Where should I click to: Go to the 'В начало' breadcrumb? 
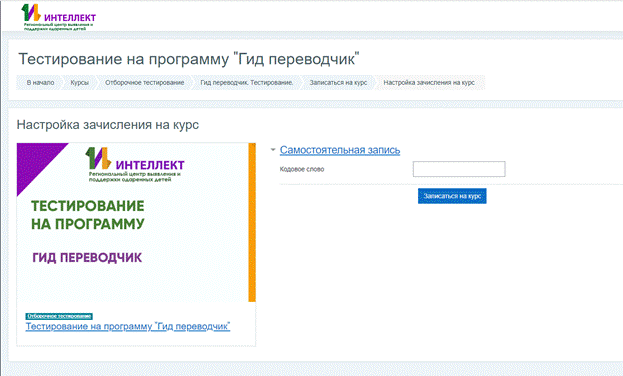41,83
